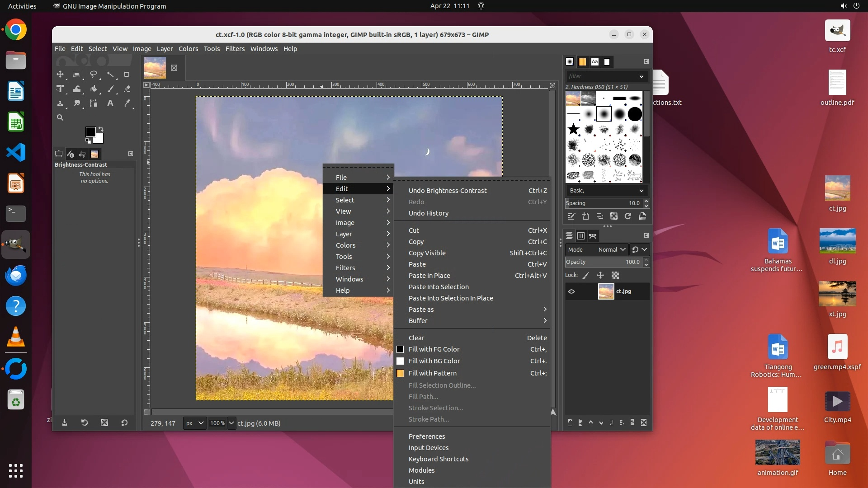Open the Basic brush tag dropdown
868x488 pixels.
click(x=606, y=191)
